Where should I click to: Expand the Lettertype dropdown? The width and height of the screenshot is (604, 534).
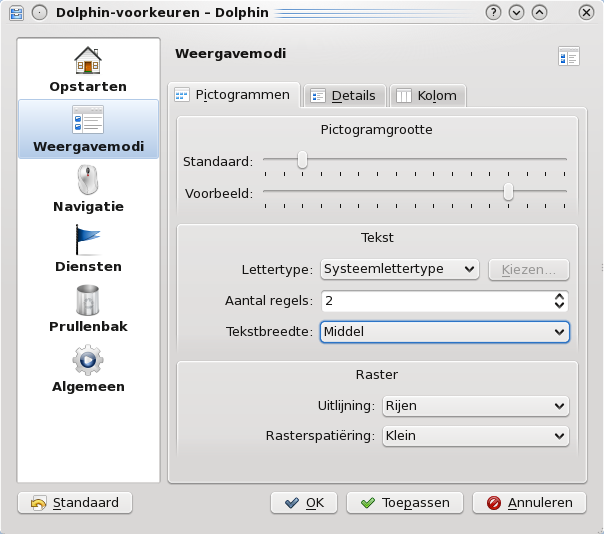[400, 269]
